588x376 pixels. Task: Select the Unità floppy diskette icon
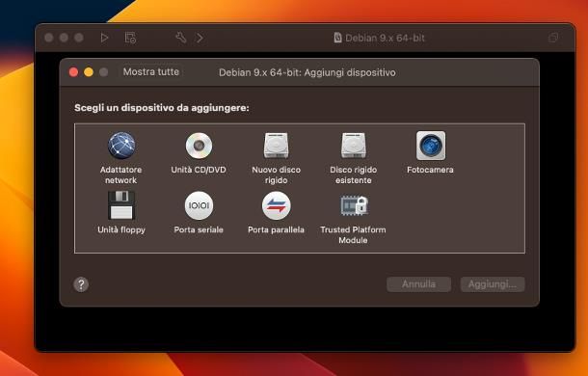click(x=121, y=205)
